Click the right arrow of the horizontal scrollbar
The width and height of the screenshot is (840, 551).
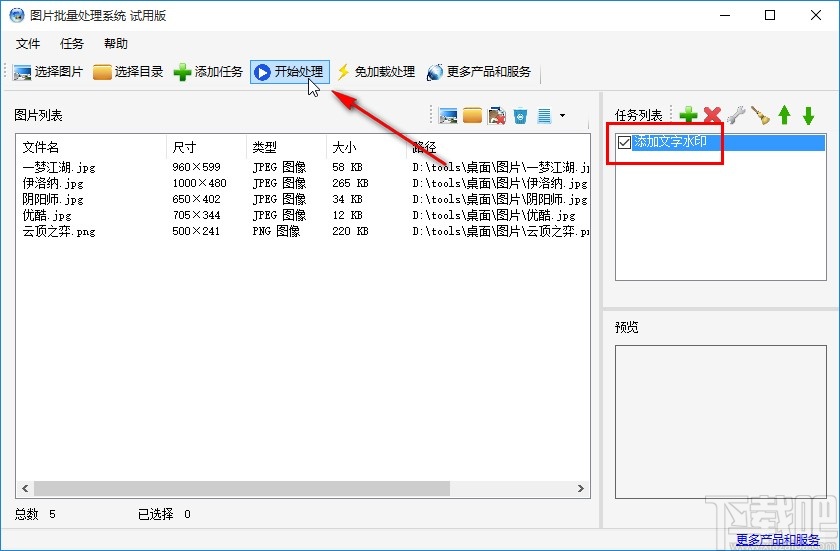(581, 488)
